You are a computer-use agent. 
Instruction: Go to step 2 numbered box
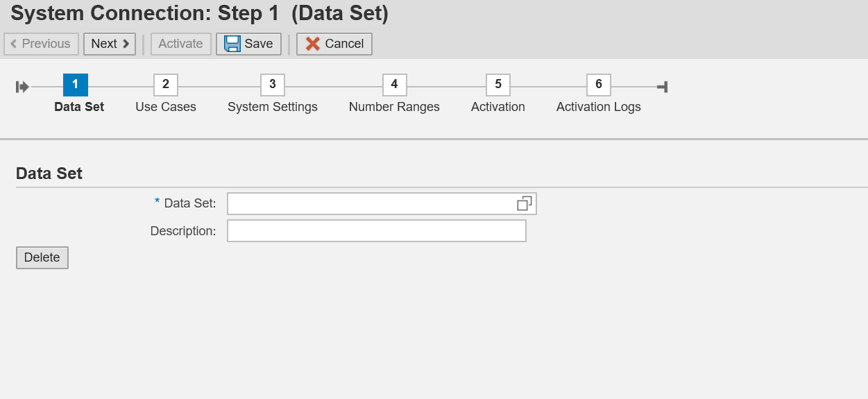[166, 85]
